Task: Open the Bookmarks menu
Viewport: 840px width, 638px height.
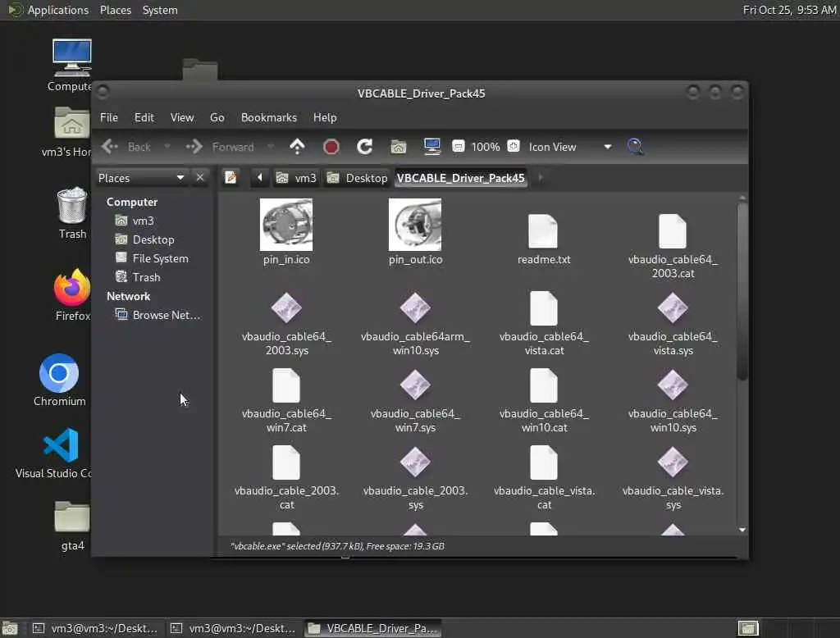Action: (x=268, y=117)
